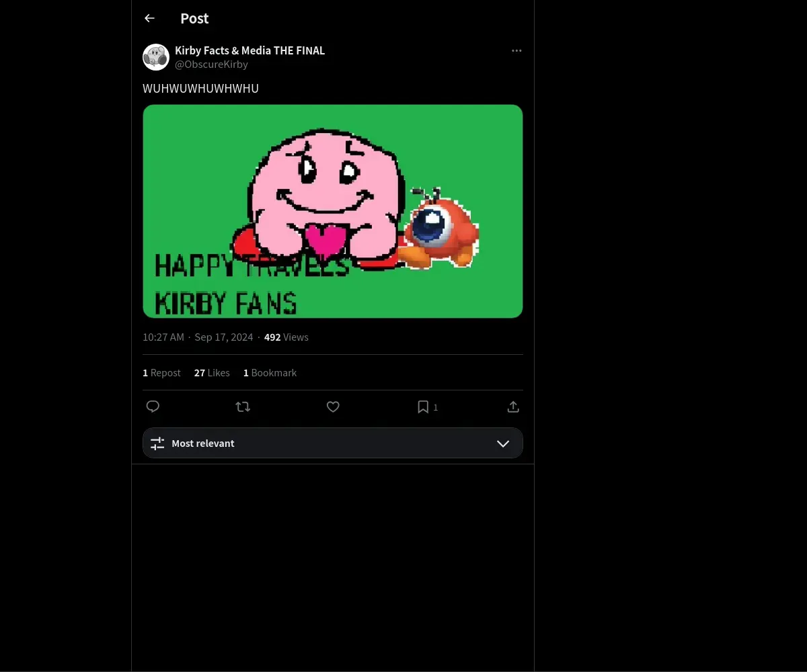The width and height of the screenshot is (807, 672).
Task: Open the 27 Likes list
Action: (x=212, y=373)
